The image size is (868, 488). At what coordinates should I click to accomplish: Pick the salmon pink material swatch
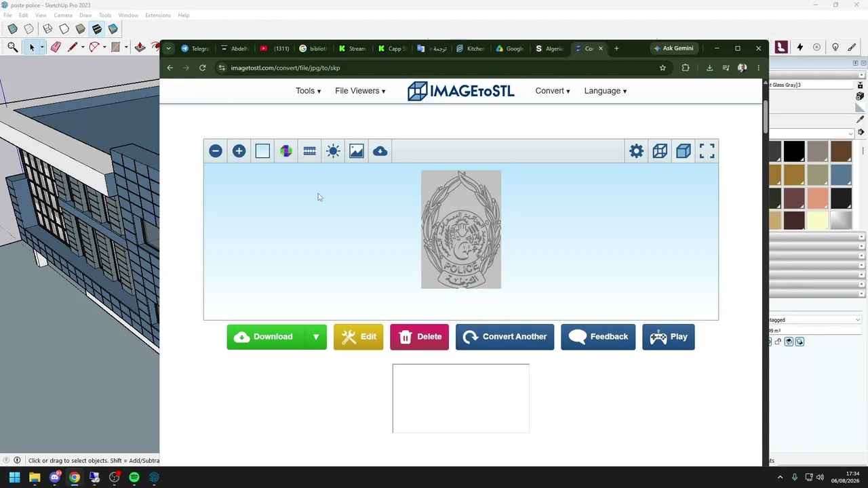point(818,197)
